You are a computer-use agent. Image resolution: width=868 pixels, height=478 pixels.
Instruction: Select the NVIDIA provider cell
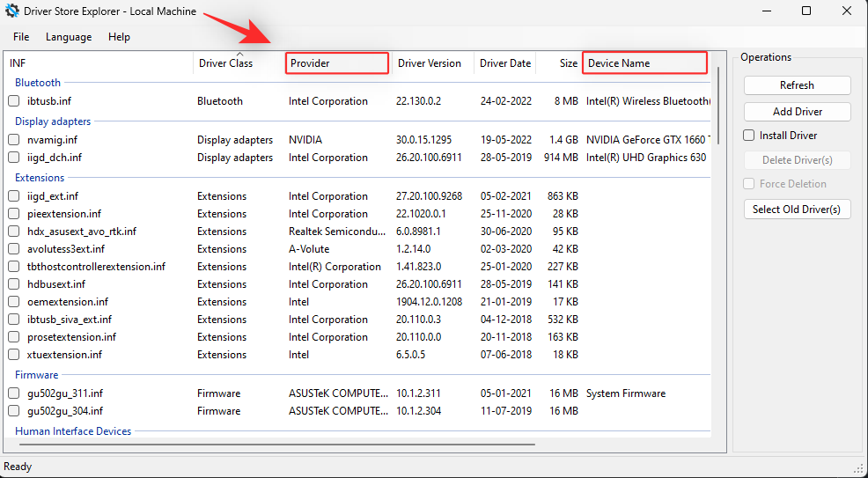pyautogui.click(x=305, y=140)
